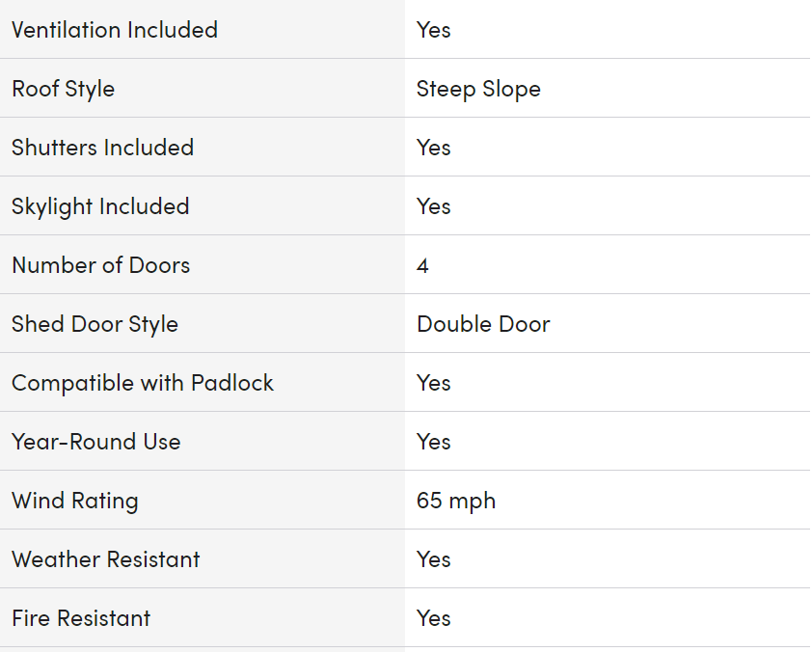Select the Yes value for Weather Resistant

[433, 559]
